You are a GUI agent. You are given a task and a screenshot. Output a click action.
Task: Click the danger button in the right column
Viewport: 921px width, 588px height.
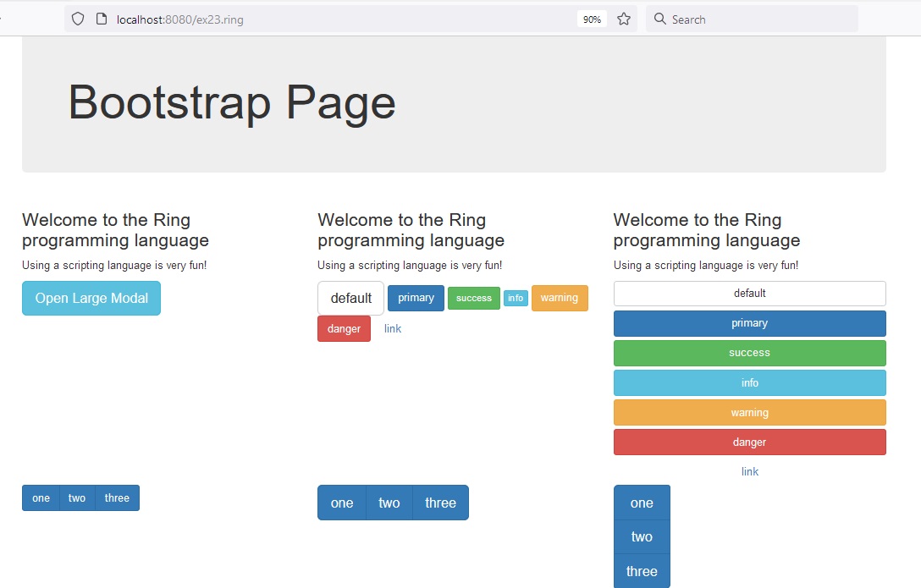point(749,442)
